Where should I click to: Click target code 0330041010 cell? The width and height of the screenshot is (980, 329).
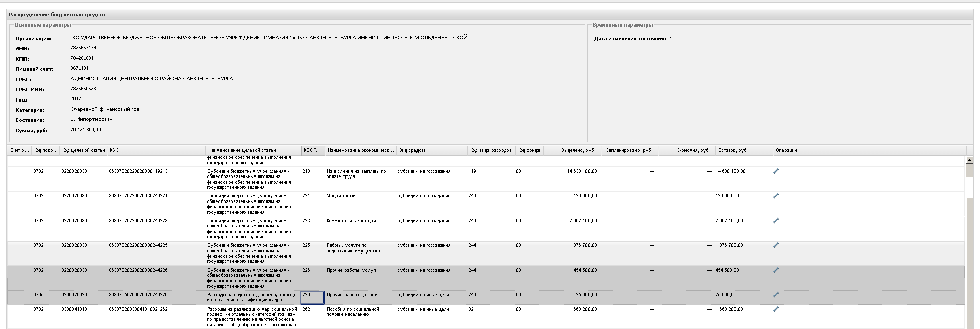click(74, 309)
